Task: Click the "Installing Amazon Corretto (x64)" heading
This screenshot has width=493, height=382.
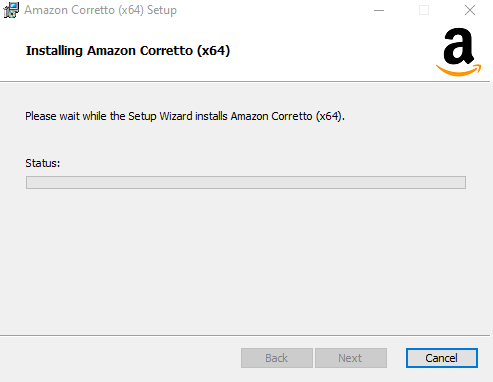Action: coord(128,51)
